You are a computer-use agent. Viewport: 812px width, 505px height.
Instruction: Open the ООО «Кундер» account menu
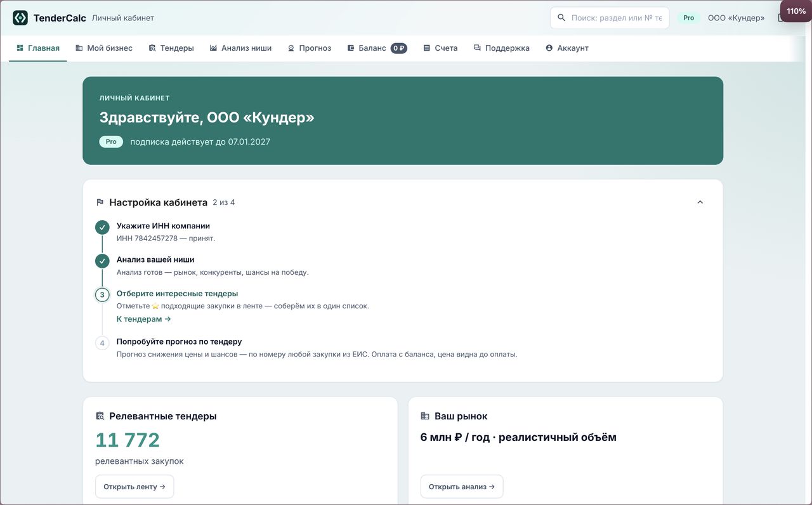click(736, 18)
